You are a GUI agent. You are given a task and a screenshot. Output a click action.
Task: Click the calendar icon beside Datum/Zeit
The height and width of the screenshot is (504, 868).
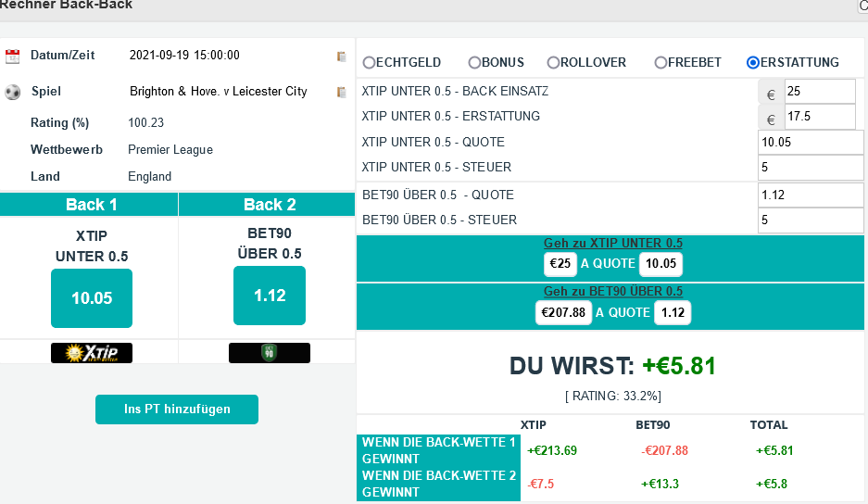pyautogui.click(x=12, y=56)
